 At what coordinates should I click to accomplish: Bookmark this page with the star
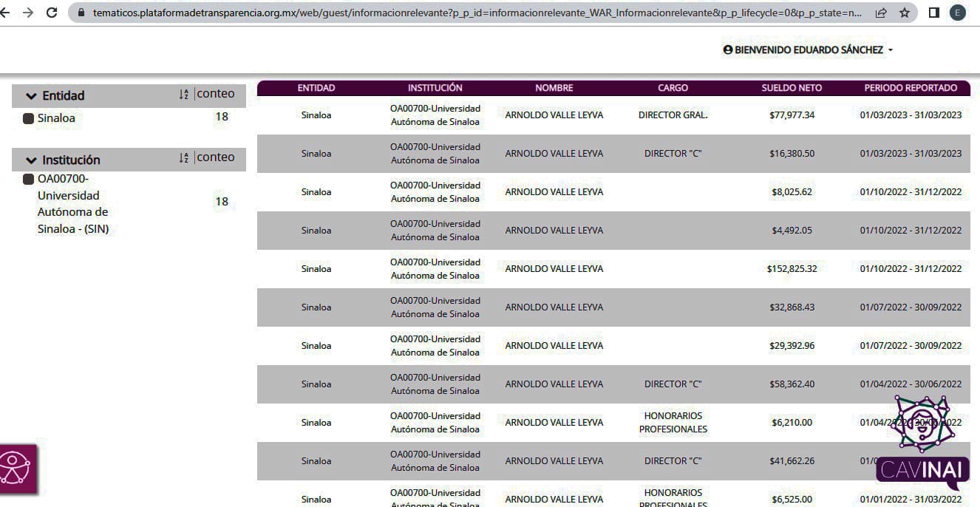pyautogui.click(x=905, y=13)
